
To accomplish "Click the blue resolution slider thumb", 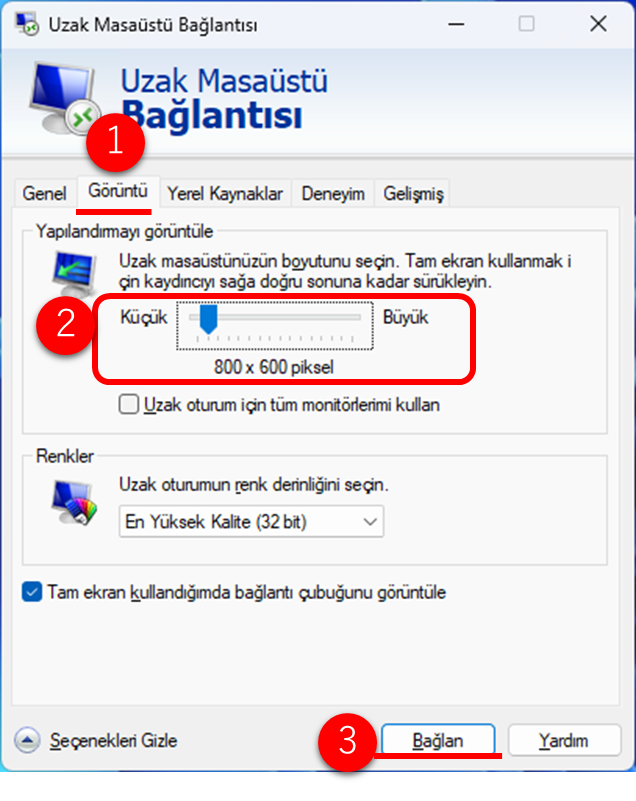I will (x=208, y=319).
